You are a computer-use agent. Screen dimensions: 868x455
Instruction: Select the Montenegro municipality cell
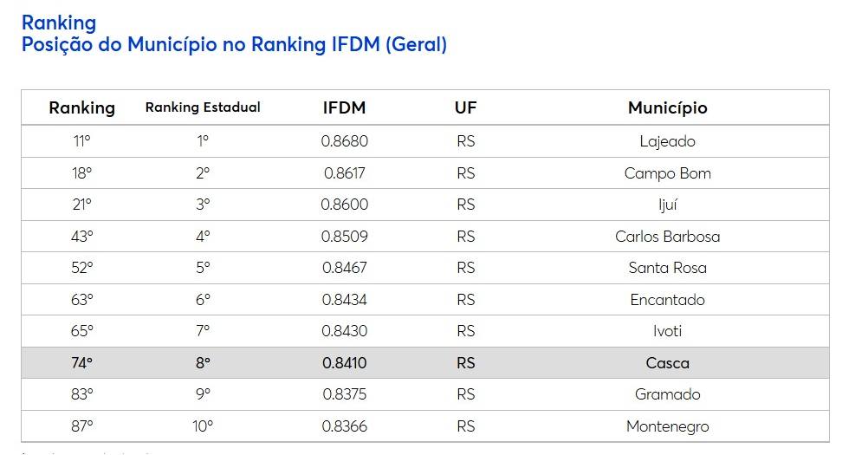[x=668, y=426]
